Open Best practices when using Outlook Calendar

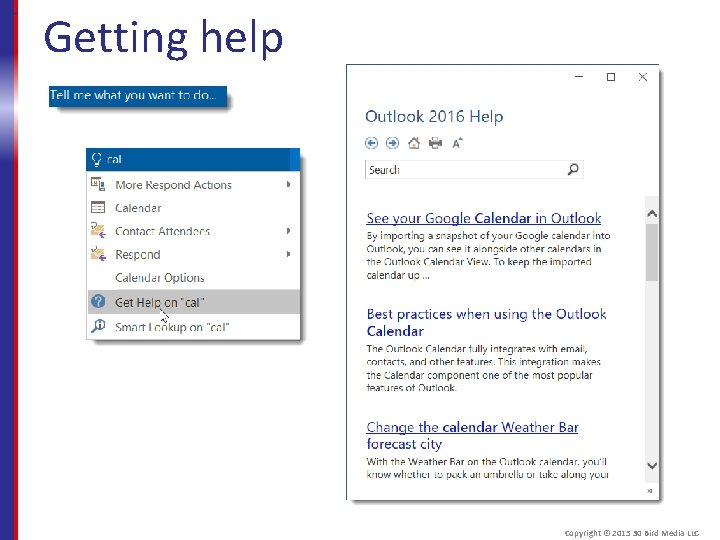point(486,322)
